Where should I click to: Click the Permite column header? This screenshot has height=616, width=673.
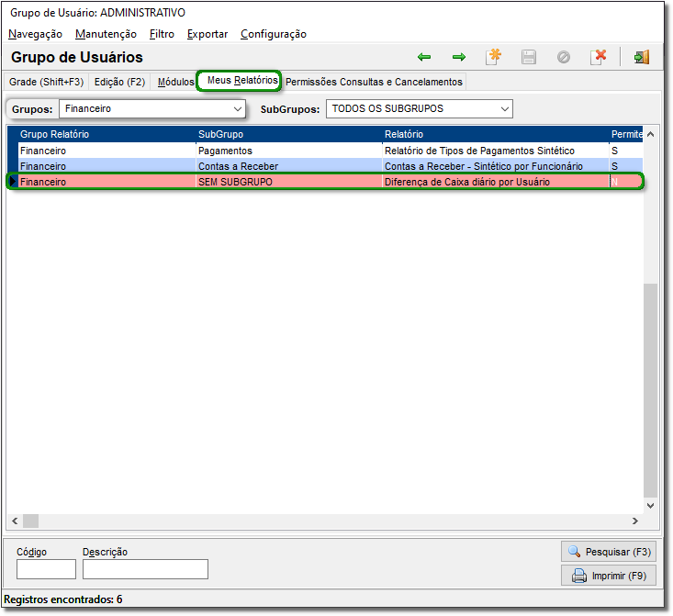coord(626,134)
